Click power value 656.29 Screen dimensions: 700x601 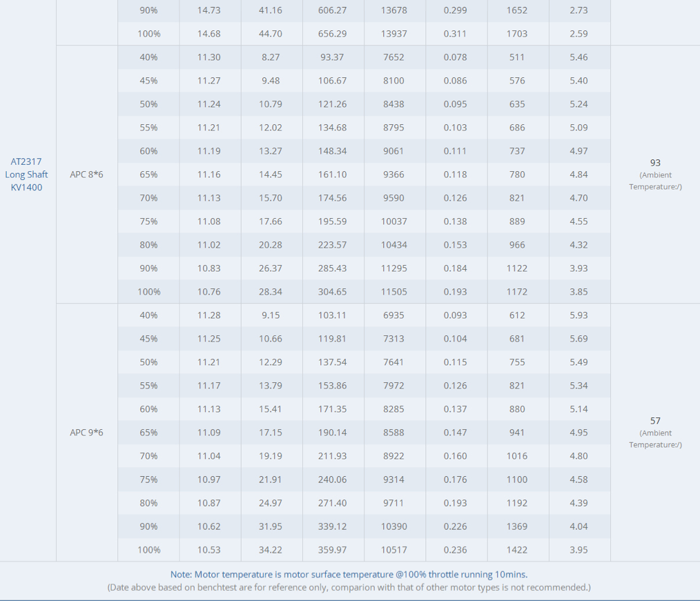pyautogui.click(x=332, y=33)
